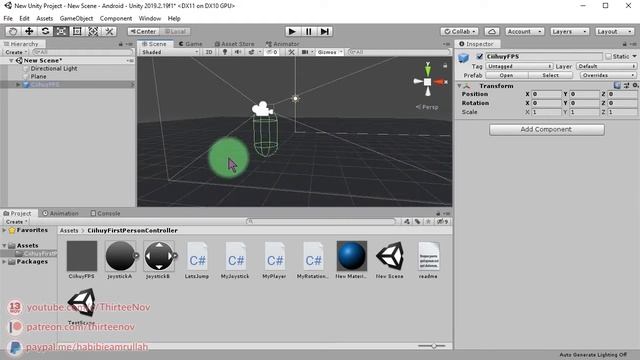Open the Layer Default dropdown
The width and height of the screenshot is (640, 360).
pyautogui.click(x=606, y=66)
